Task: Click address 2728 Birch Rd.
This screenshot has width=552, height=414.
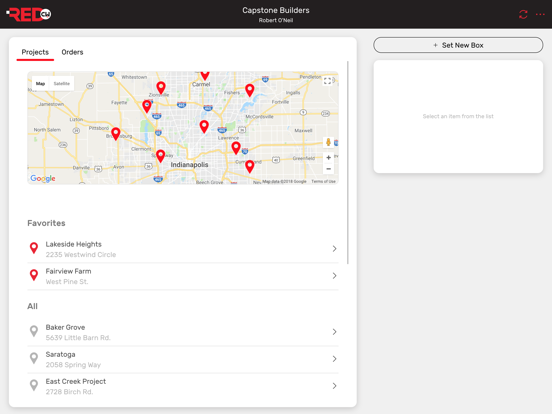Action: point(69,392)
